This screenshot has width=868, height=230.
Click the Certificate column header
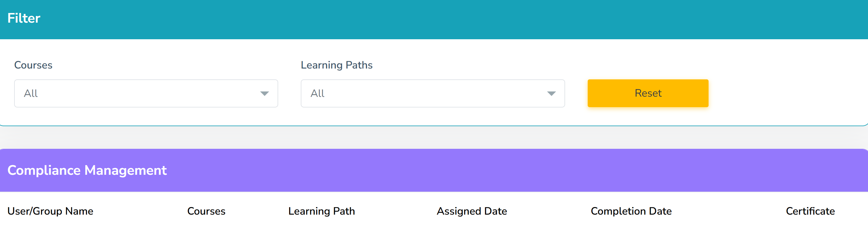click(x=810, y=211)
